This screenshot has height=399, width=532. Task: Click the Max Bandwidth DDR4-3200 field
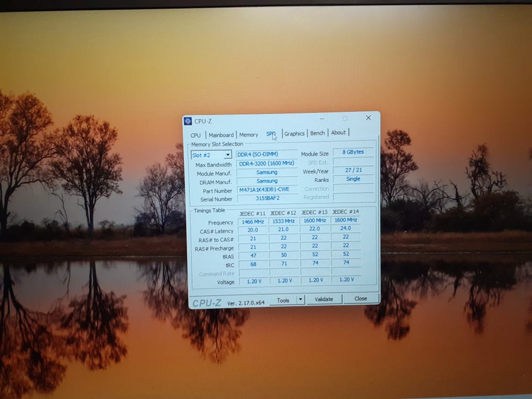pos(267,163)
